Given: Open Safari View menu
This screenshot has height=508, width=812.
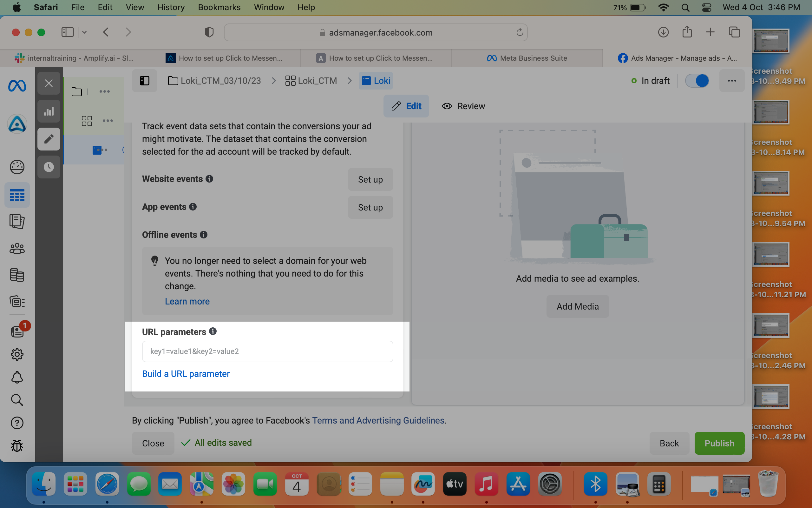Looking at the screenshot, I should click(x=135, y=7).
